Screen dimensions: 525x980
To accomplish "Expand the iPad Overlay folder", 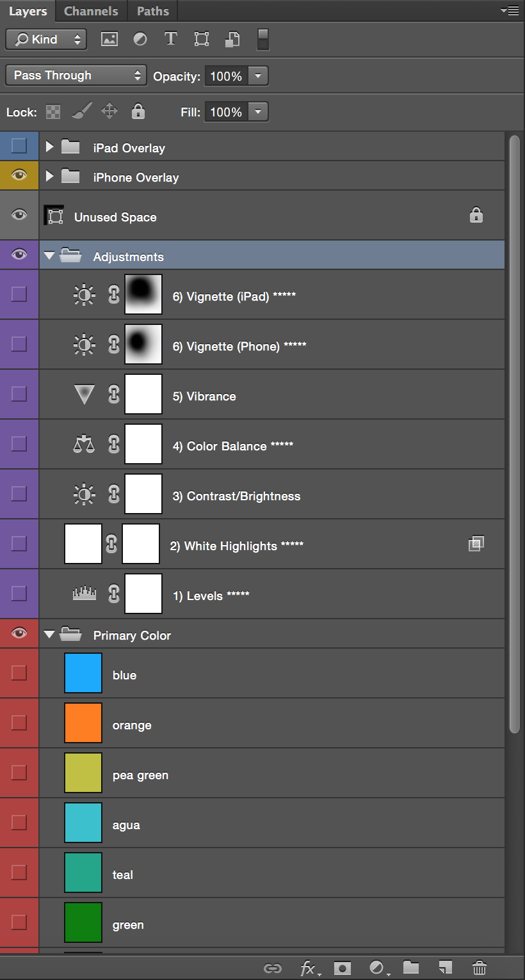I will click(x=49, y=147).
